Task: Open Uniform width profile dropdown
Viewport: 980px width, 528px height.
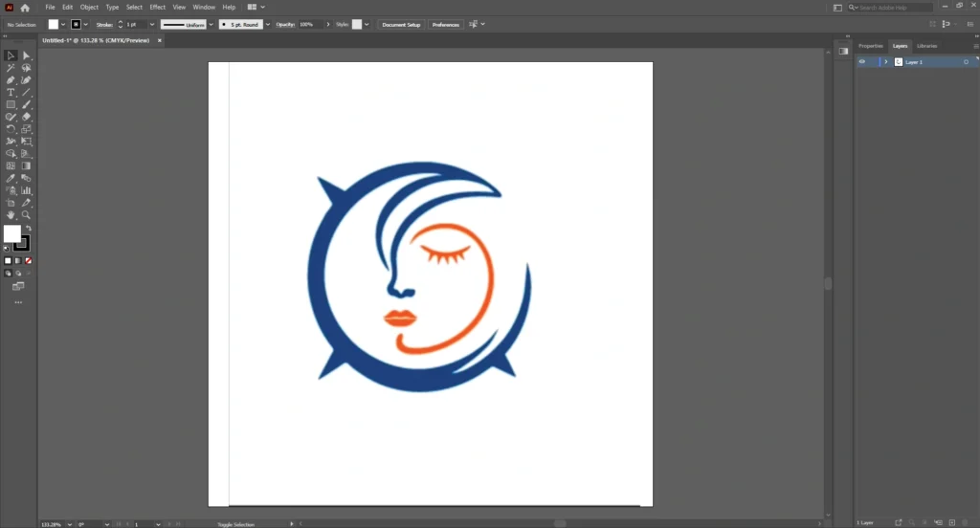Action: tap(211, 24)
